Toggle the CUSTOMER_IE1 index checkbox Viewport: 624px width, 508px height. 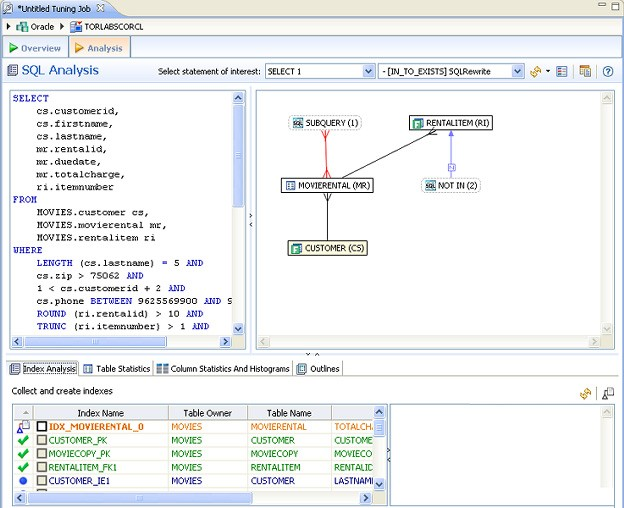pos(42,480)
